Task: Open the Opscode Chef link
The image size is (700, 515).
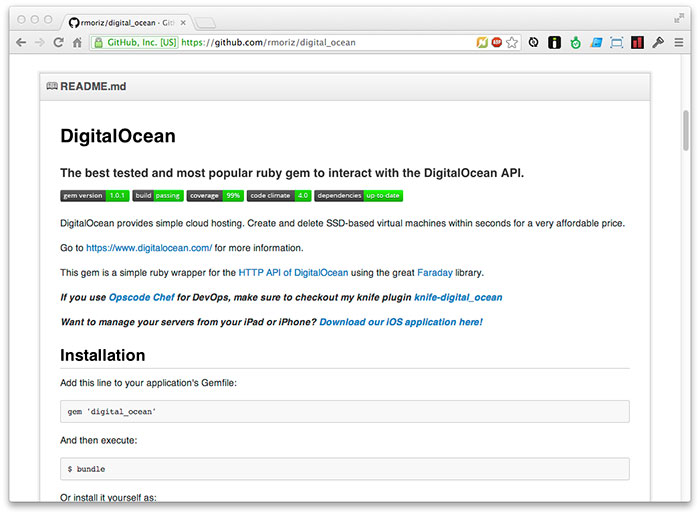Action: coord(142,297)
